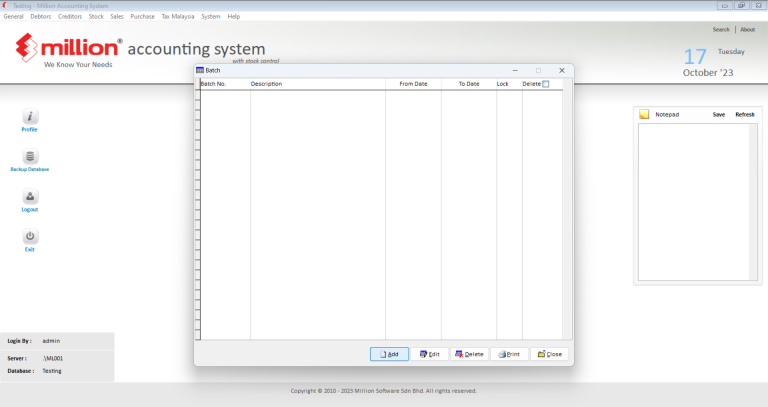Click the Batch window title icon
Screen dimensions: 768x407
[x=200, y=71]
